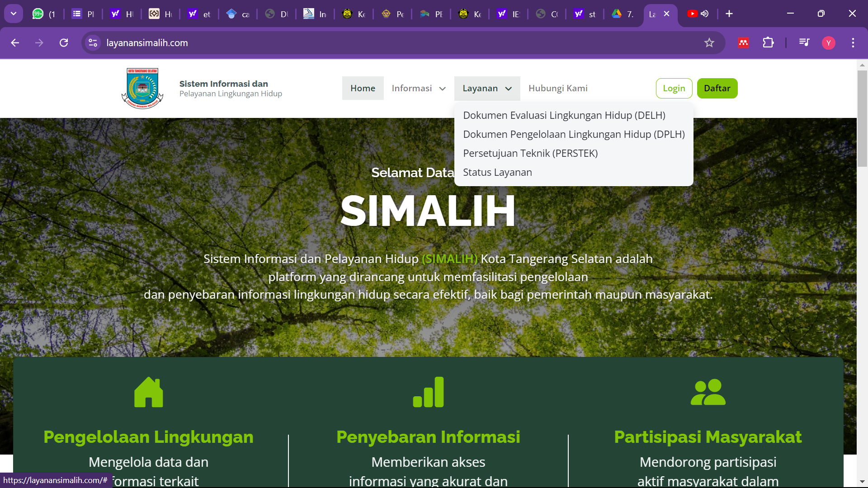This screenshot has width=868, height=488.
Task: Click the green Daftar button
Action: [717, 88]
